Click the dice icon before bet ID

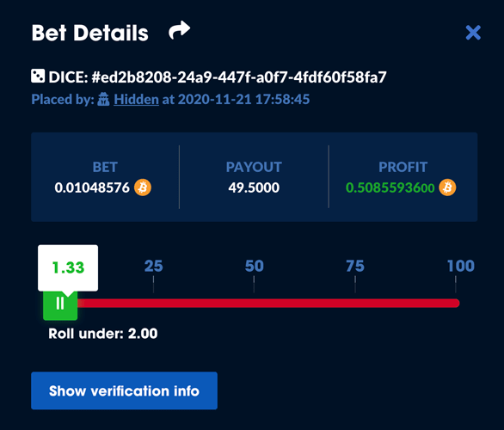[38, 77]
